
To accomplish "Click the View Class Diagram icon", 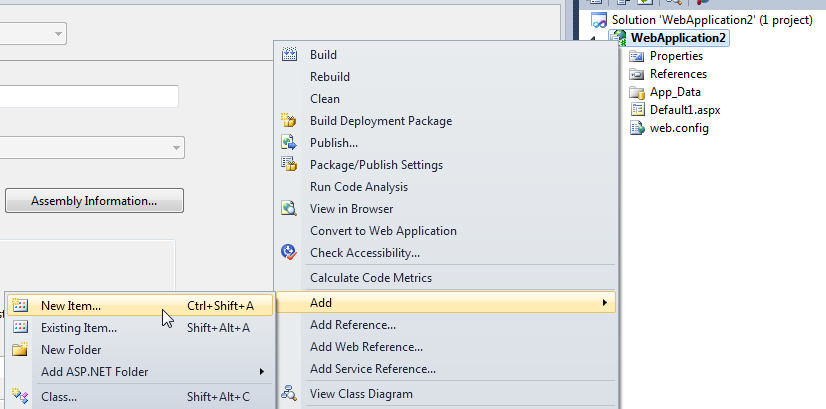I will [289, 393].
